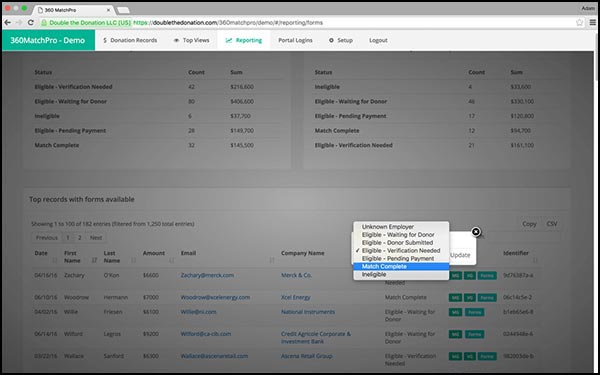
Task: Choose checked Eligible - Verification Needed option
Action: (401, 251)
